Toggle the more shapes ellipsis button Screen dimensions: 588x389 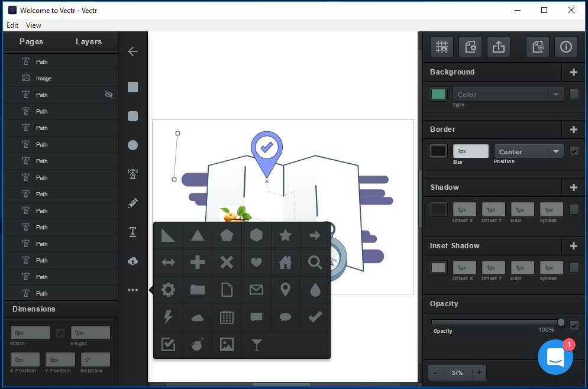[x=133, y=290]
